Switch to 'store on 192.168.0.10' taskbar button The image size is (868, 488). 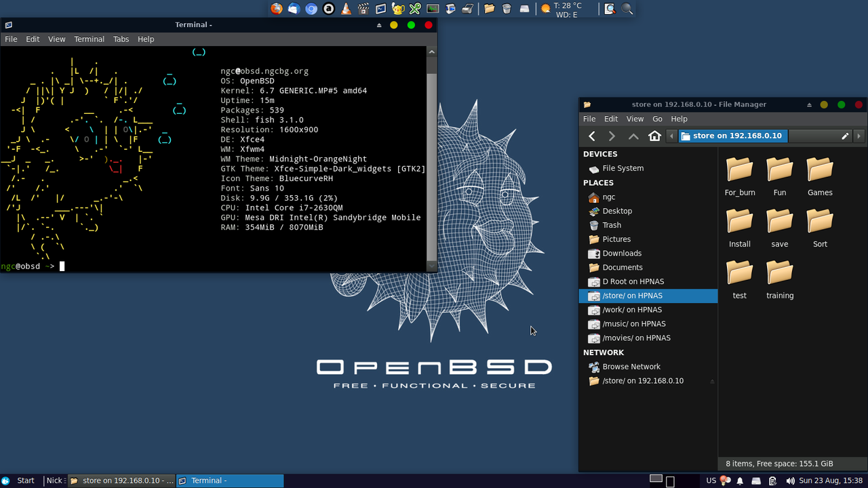click(121, 481)
